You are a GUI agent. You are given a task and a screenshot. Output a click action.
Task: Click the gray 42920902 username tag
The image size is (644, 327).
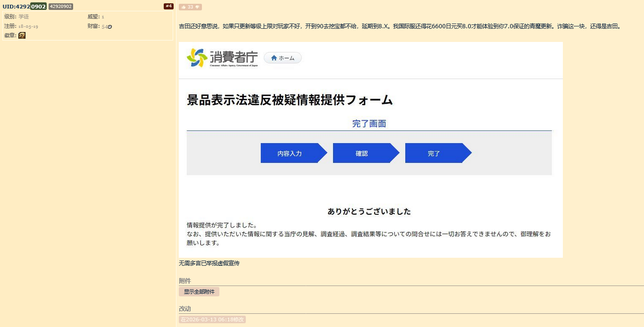pyautogui.click(x=61, y=7)
